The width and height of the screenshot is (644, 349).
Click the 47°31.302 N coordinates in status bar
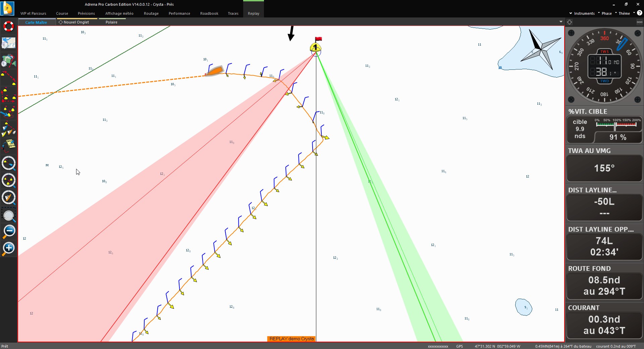[x=497, y=346]
